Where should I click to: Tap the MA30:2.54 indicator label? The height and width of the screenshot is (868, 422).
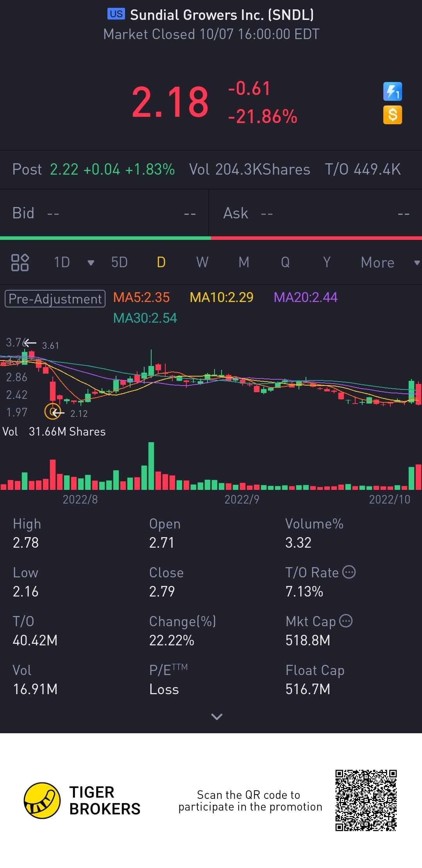(x=145, y=318)
